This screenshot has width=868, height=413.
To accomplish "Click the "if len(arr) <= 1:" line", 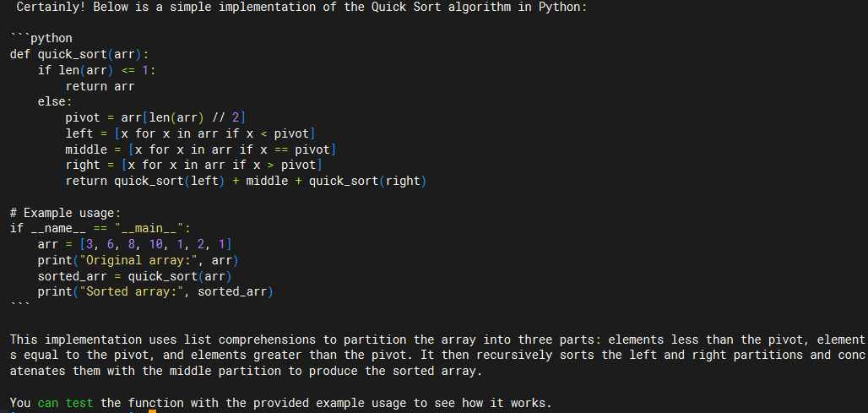I will coord(96,70).
